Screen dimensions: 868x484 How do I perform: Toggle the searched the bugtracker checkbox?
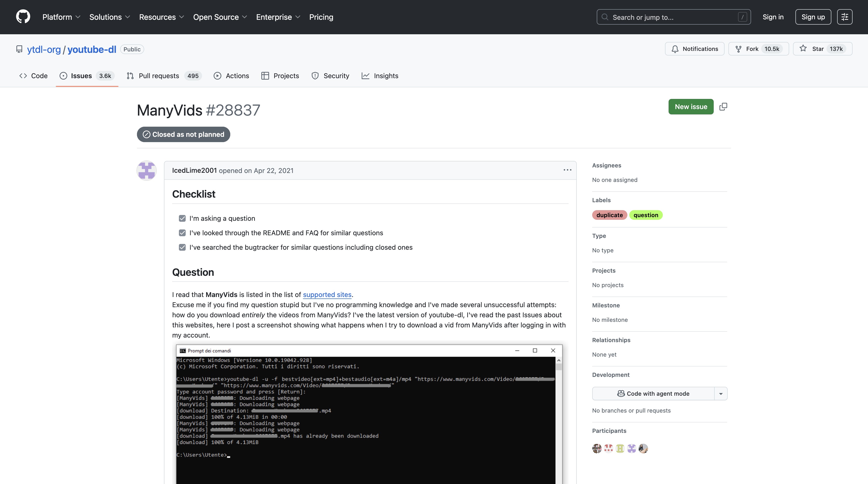[182, 247]
